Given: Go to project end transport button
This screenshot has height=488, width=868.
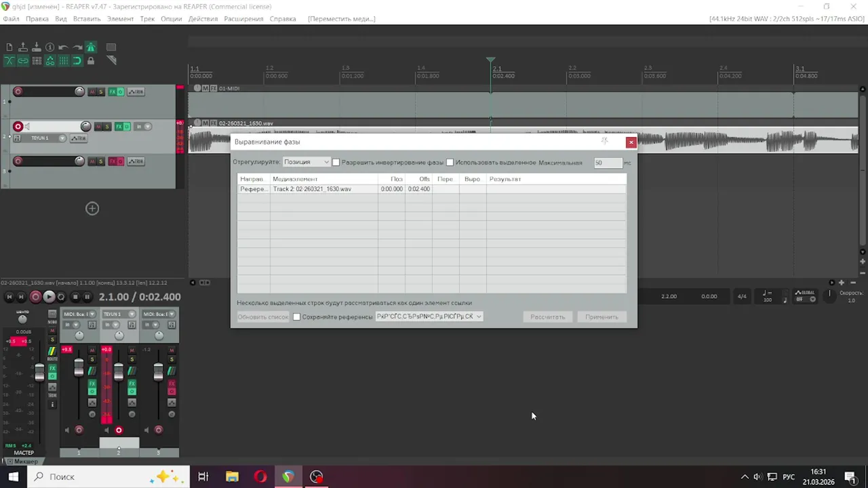Looking at the screenshot, I should point(22,297).
